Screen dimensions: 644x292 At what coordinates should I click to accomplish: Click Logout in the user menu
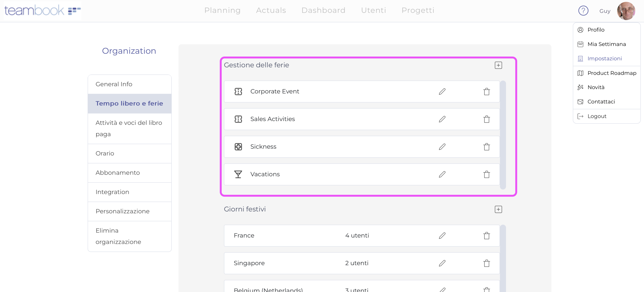(x=597, y=116)
